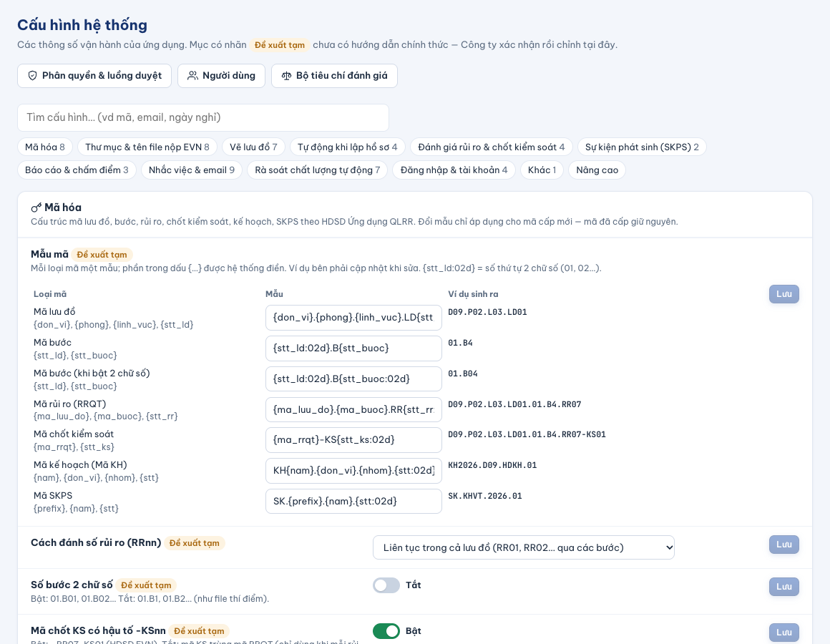This screenshot has height=644, width=830.
Task: Edit the Mã rủi ro (RRQT) template field
Action: point(353,409)
